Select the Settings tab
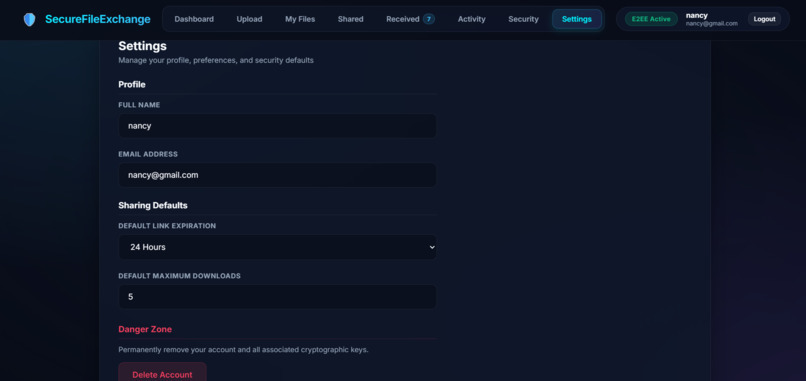The image size is (806, 381). coord(577,19)
